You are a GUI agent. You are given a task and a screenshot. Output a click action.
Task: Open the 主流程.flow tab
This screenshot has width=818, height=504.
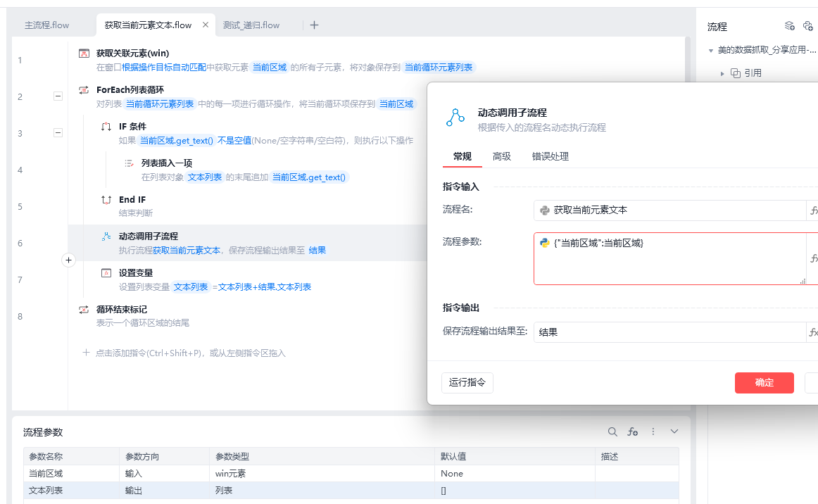click(47, 25)
